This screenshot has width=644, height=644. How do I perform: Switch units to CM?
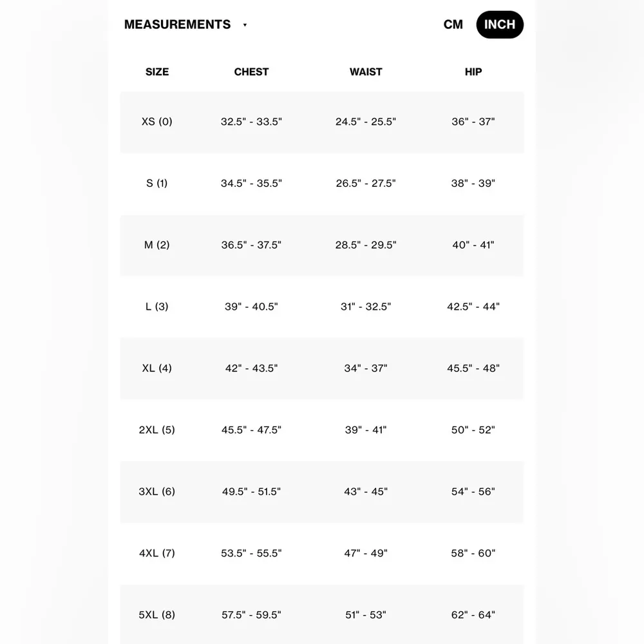point(453,24)
